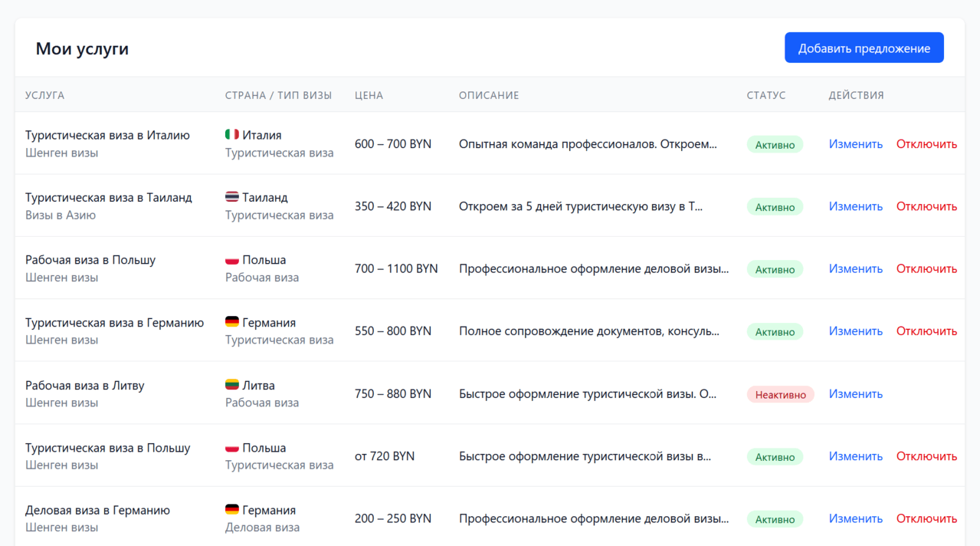
Task: Click description starting Опытная команда профессионалов
Action: [588, 143]
